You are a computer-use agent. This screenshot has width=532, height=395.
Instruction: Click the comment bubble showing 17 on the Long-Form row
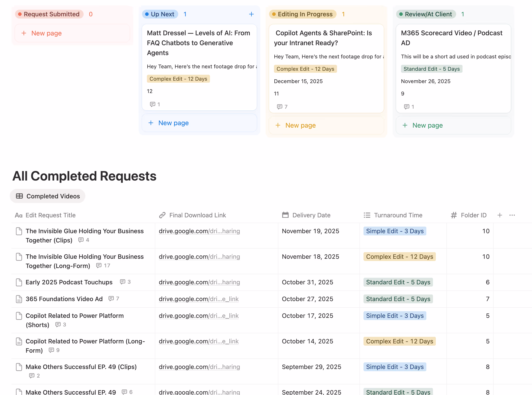click(x=99, y=266)
